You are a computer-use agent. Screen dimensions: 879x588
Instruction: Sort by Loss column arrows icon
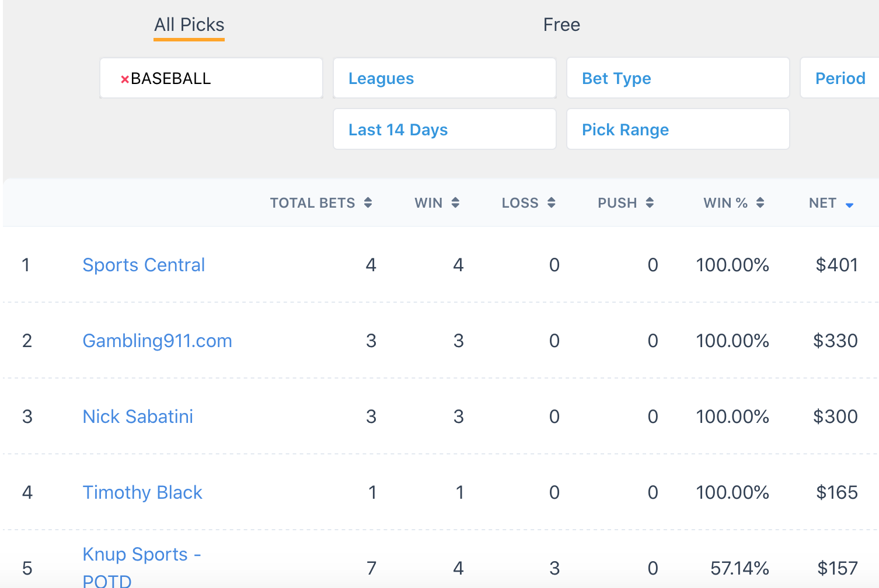tap(551, 203)
